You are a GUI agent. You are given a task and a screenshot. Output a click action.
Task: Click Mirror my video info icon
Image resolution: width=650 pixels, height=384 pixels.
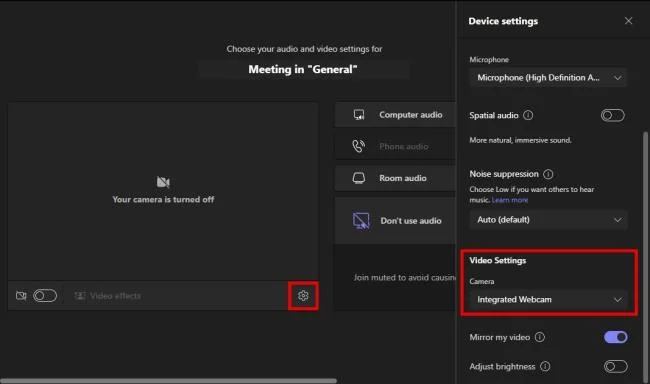(540, 337)
